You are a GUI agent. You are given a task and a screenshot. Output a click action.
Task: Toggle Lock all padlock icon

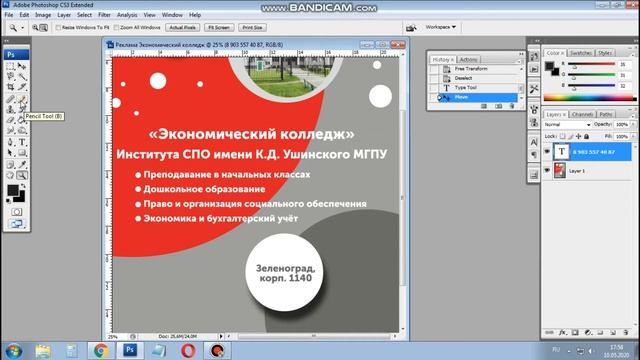click(x=587, y=136)
